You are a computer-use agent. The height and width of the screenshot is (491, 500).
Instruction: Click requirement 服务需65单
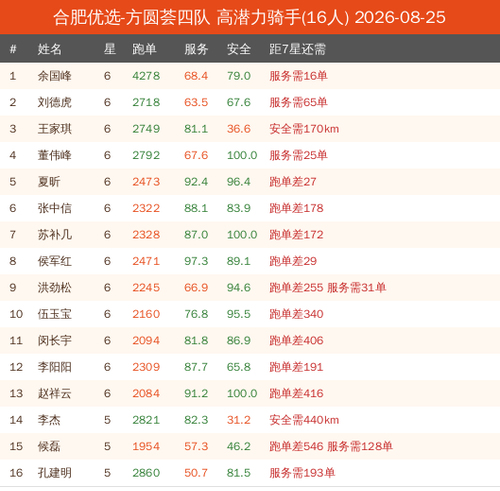[x=298, y=102]
